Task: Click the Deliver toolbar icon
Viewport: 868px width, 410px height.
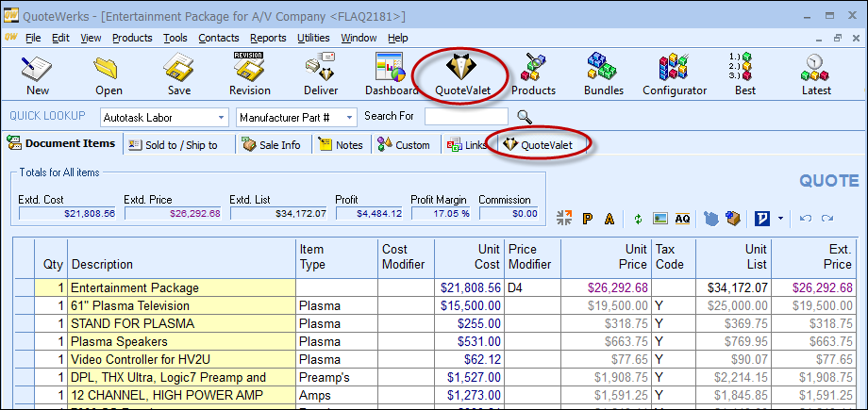Action: (x=321, y=66)
